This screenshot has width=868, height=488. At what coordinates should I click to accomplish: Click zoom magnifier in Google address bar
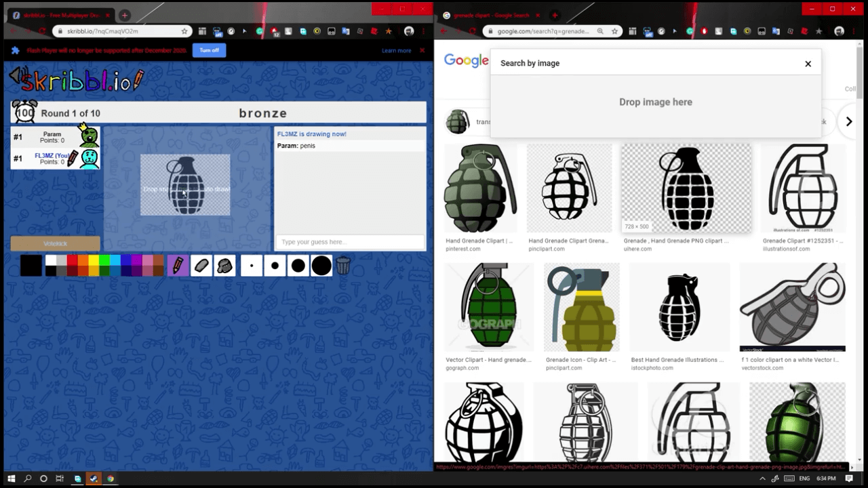pyautogui.click(x=600, y=31)
